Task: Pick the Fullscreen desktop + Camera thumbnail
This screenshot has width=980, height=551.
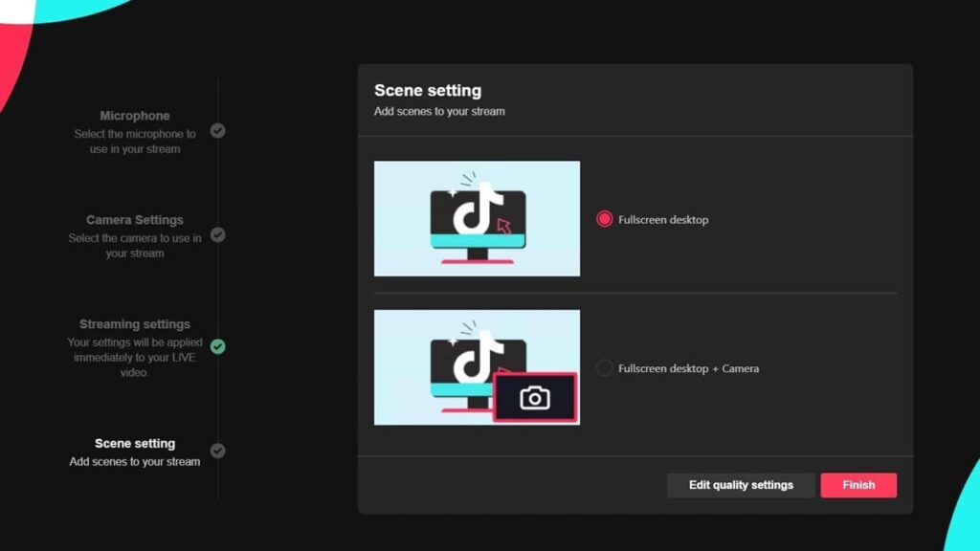Action: pyautogui.click(x=477, y=367)
